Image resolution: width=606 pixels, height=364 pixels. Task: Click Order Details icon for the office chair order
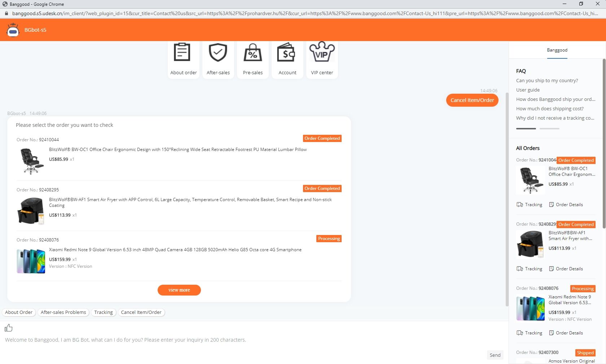tap(551, 205)
